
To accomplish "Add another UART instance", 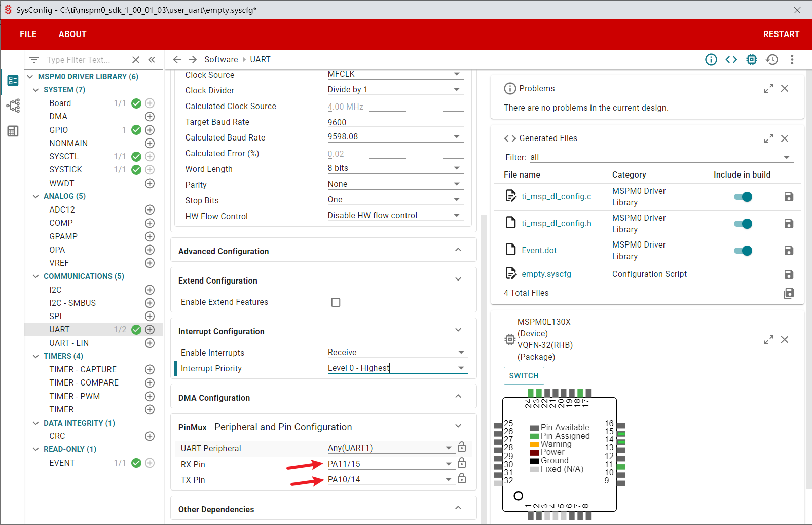I will point(150,330).
